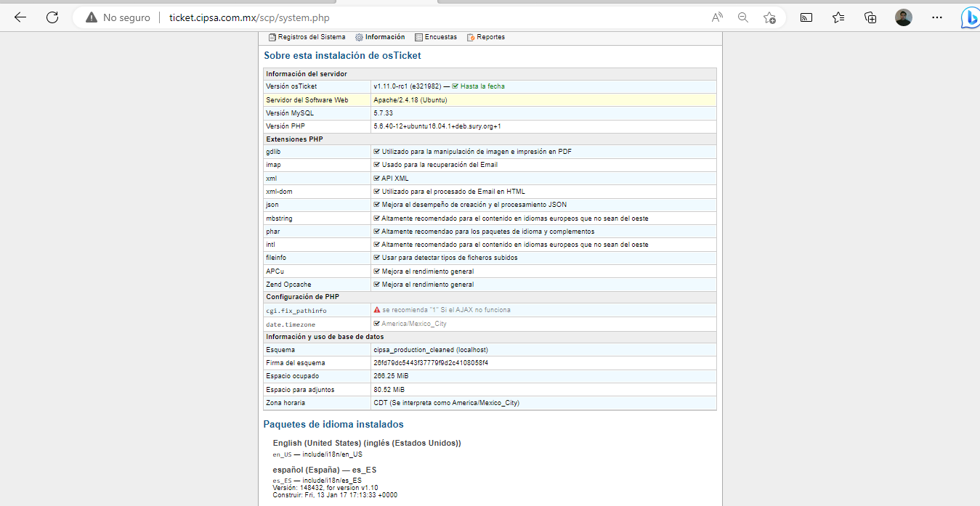Screen dimensions: 980x506
Task: Click the '80.52 MiB' attachments space value
Action: [389, 390]
